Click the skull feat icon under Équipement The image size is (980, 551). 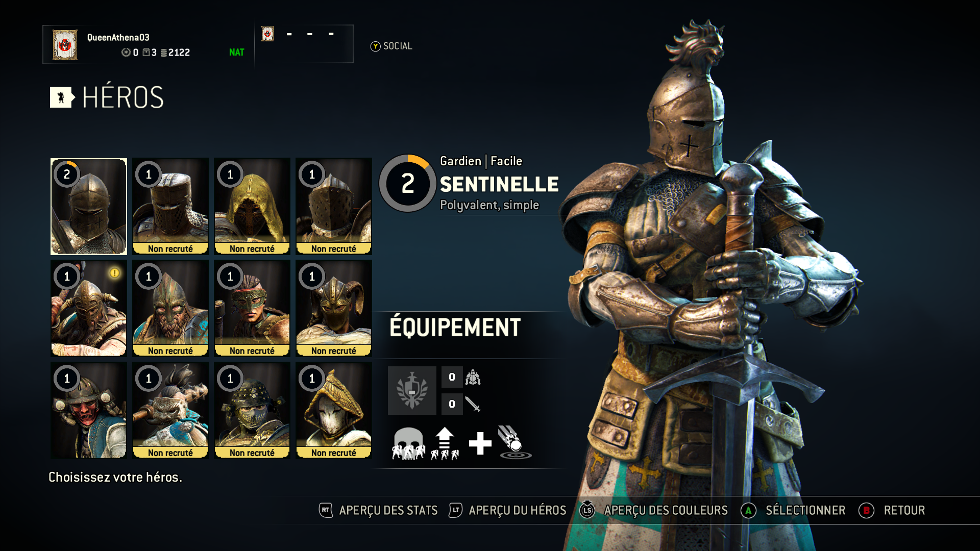pyautogui.click(x=408, y=443)
